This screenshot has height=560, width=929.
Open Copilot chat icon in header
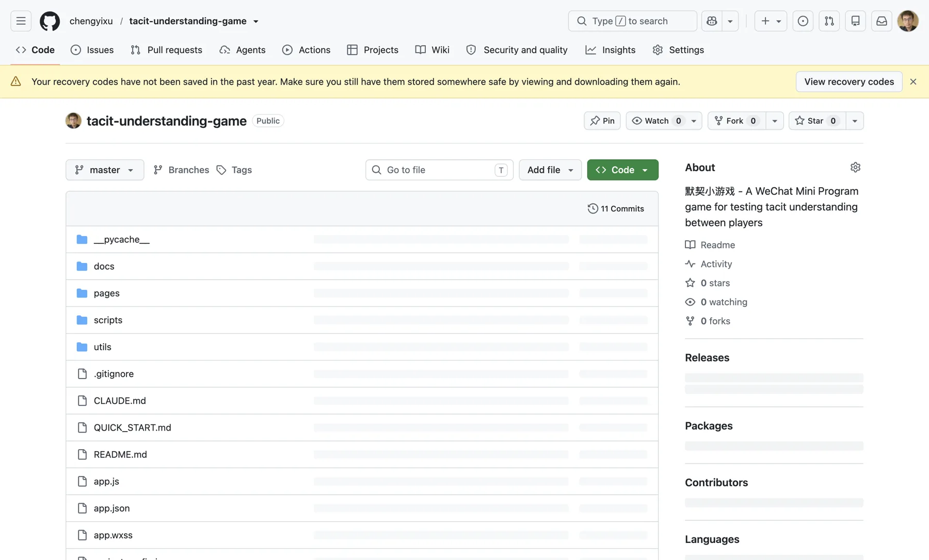[712, 21]
